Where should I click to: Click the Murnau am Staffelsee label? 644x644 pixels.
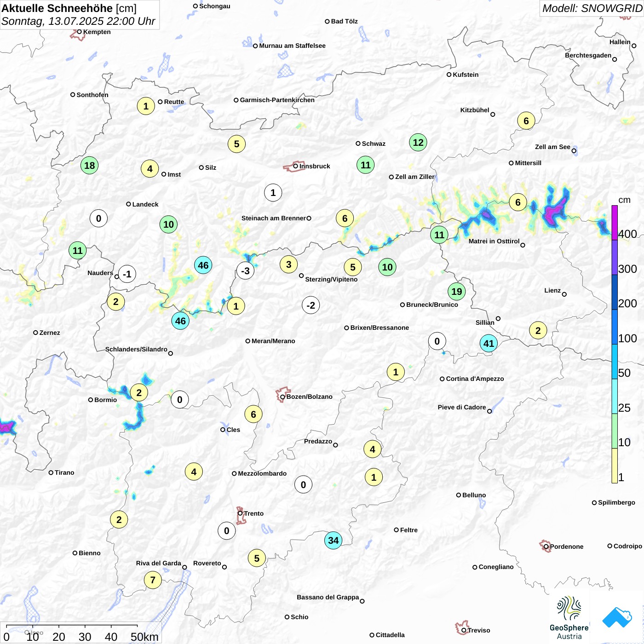tap(292, 46)
